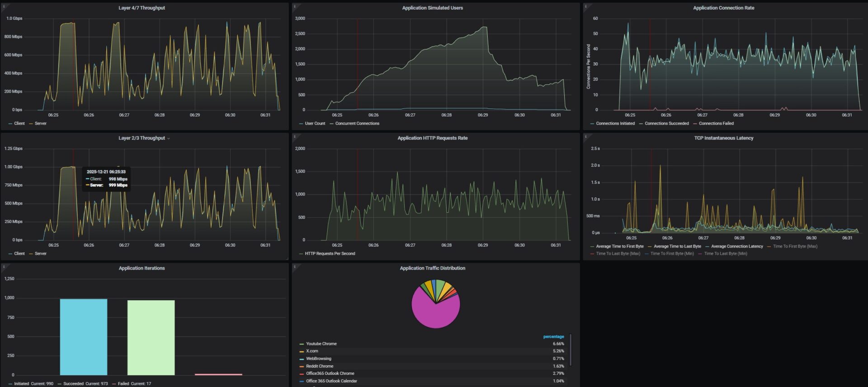The image size is (868, 387).
Task: Click the traffic distribution legend scrollbar
Action: 571,350
